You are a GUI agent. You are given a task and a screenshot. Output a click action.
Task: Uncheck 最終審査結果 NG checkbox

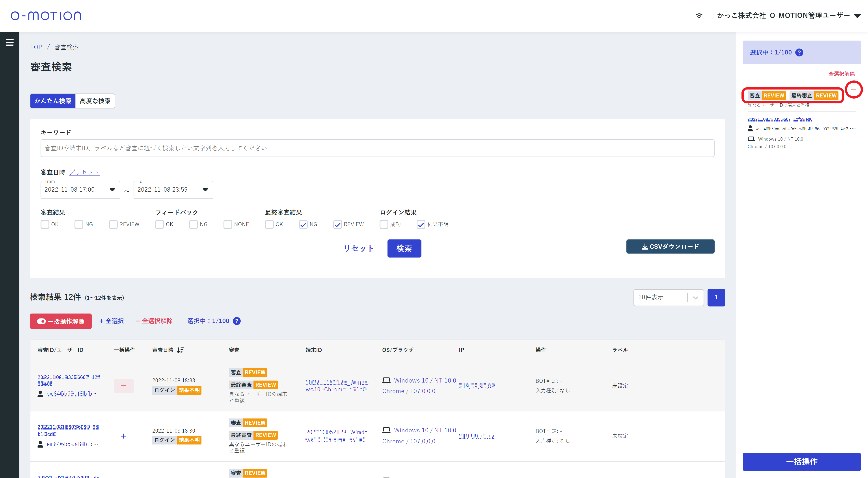tap(303, 224)
